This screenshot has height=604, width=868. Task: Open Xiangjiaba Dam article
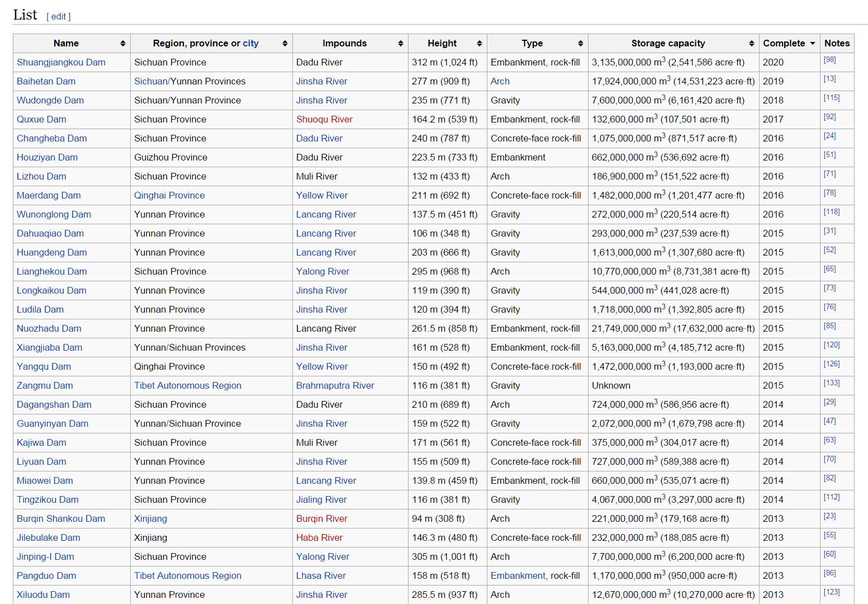(x=49, y=348)
